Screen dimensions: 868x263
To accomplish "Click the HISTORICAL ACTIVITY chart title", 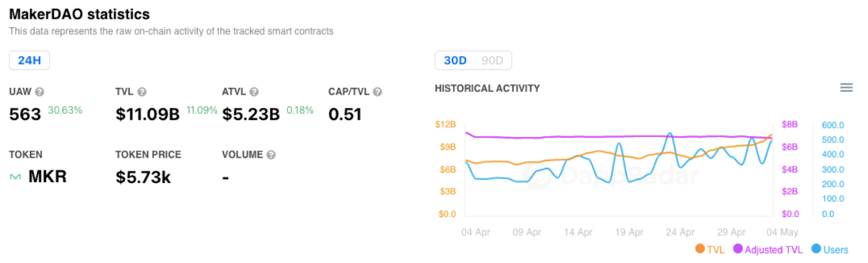I will pos(487,88).
